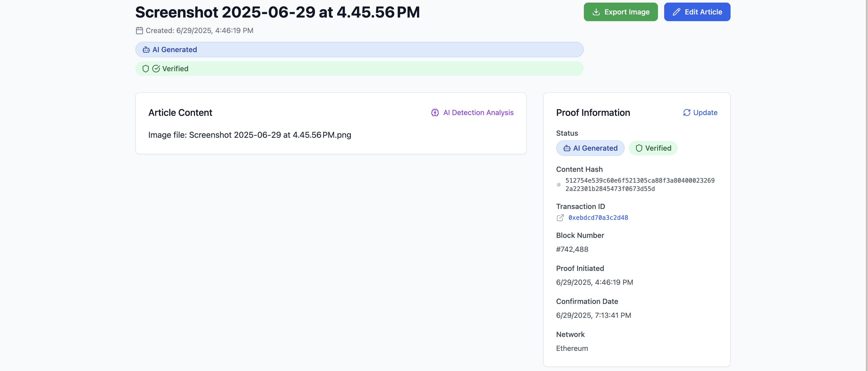Click the Export Image download icon
868x371 pixels.
point(596,12)
